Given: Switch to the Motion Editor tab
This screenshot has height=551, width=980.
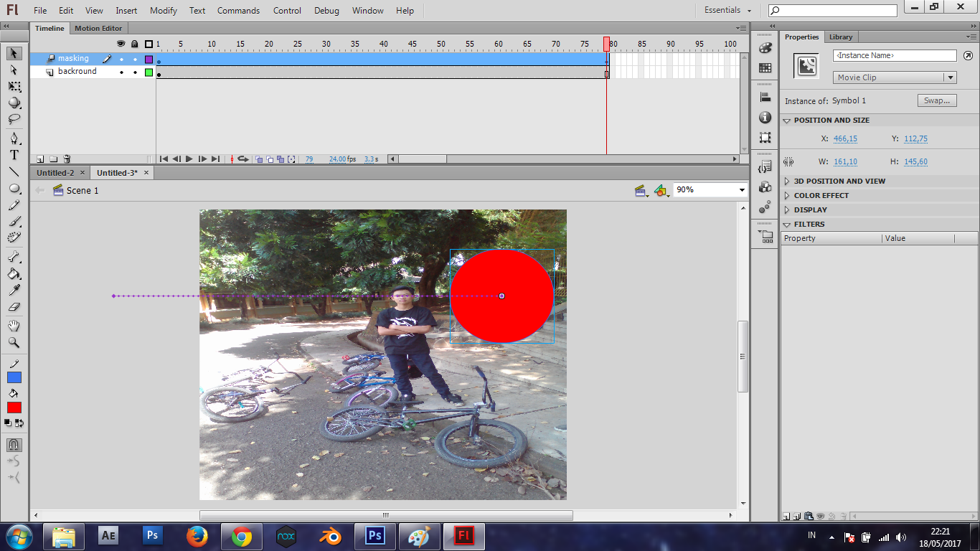Looking at the screenshot, I should point(98,29).
